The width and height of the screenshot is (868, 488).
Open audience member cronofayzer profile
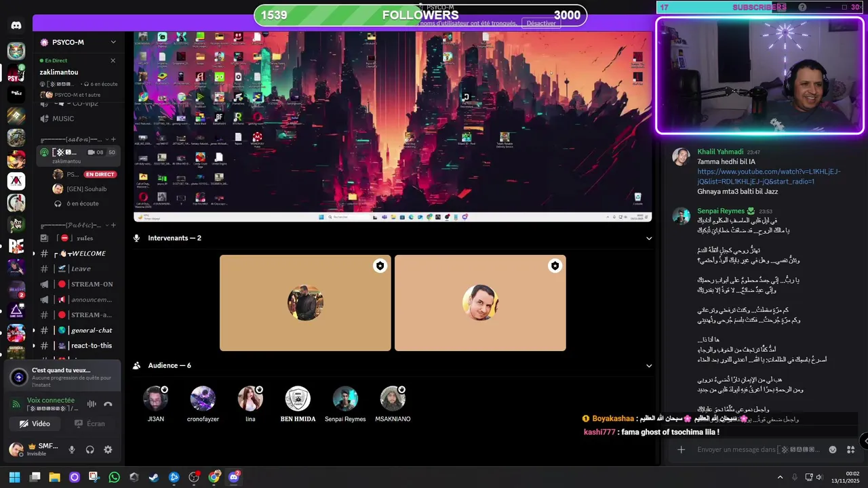coord(203,404)
